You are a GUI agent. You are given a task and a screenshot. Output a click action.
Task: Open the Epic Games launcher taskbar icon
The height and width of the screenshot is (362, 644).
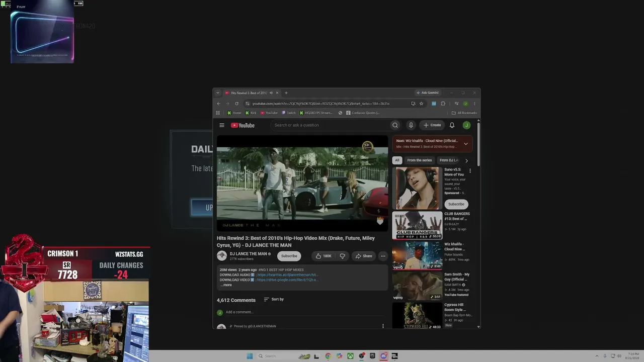click(x=372, y=356)
